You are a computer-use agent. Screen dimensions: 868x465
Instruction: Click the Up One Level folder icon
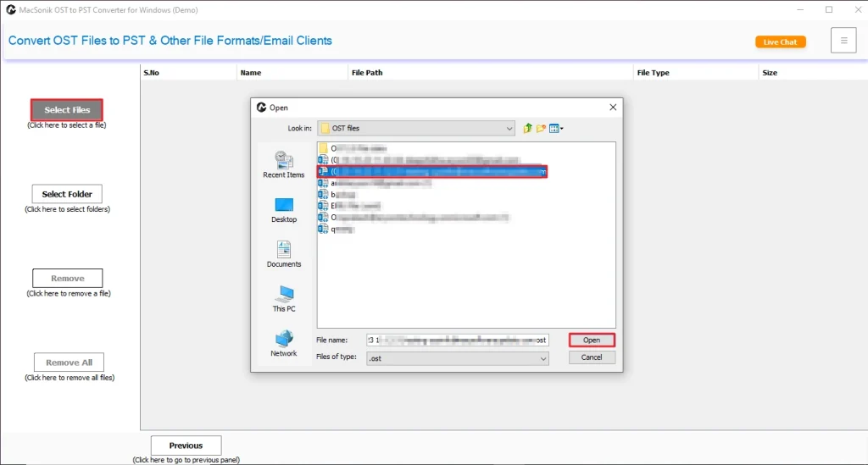pyautogui.click(x=527, y=129)
